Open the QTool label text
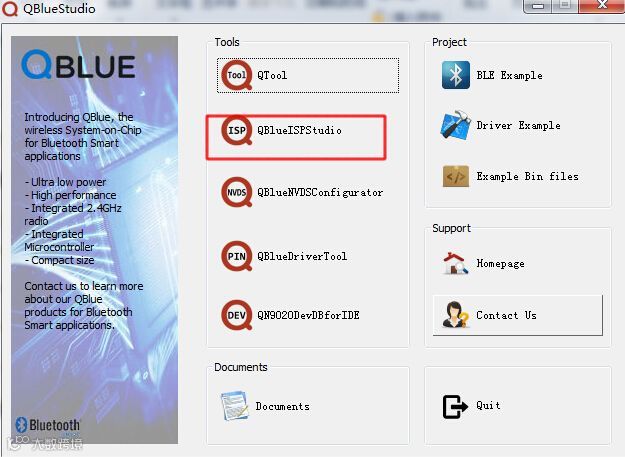This screenshot has width=625, height=457. (272, 75)
